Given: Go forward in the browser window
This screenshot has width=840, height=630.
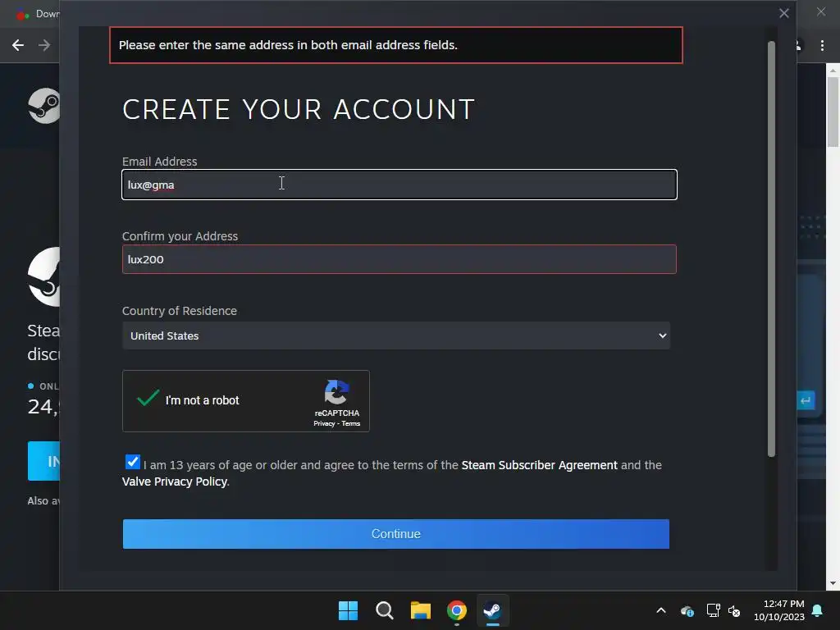Looking at the screenshot, I should [44, 46].
